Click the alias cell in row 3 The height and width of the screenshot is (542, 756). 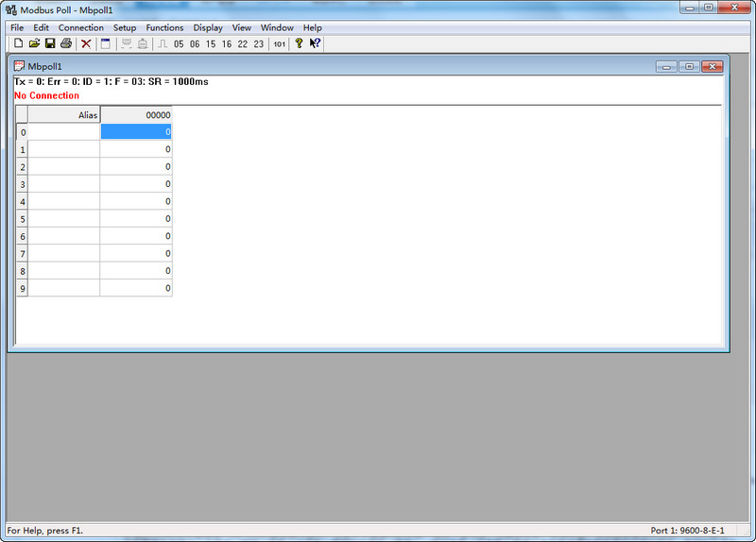(x=63, y=183)
